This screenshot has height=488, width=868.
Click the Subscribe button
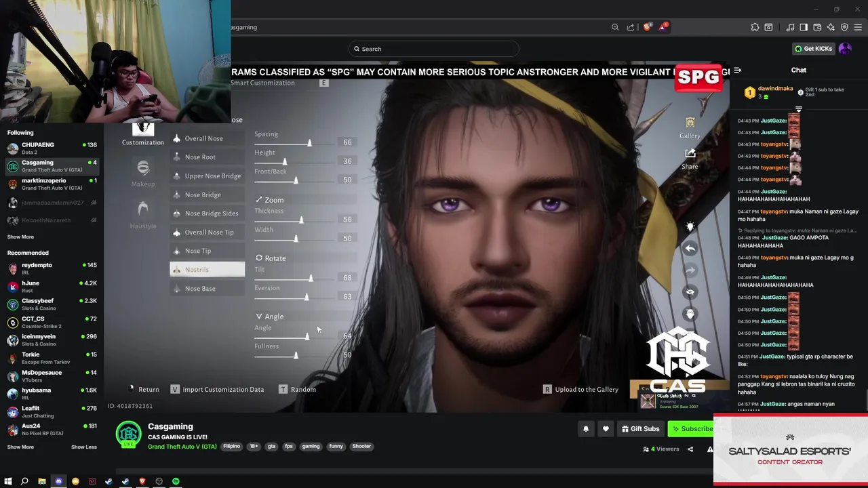[x=692, y=428]
